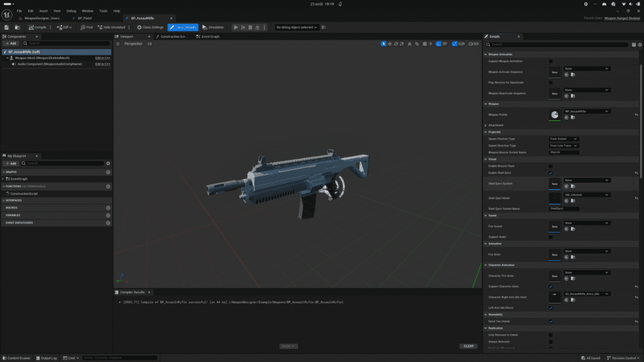Uncheck Need Two Hands checkbox

click(x=551, y=321)
